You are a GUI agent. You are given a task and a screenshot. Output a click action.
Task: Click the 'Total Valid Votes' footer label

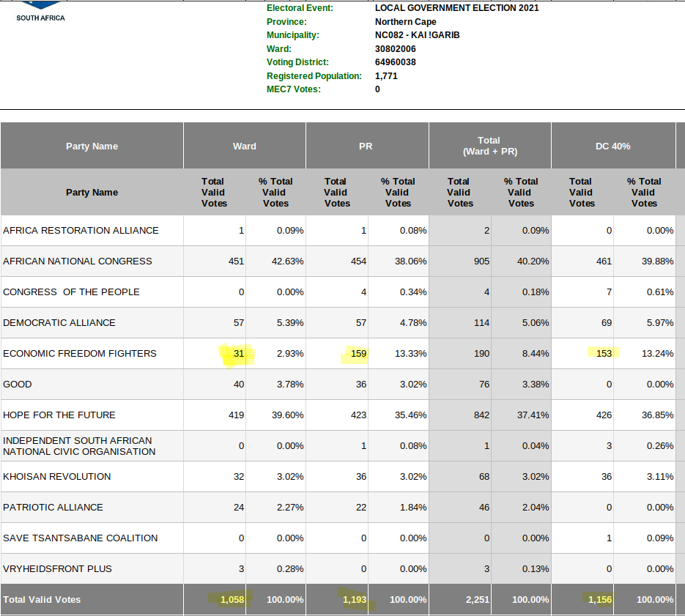[42, 599]
